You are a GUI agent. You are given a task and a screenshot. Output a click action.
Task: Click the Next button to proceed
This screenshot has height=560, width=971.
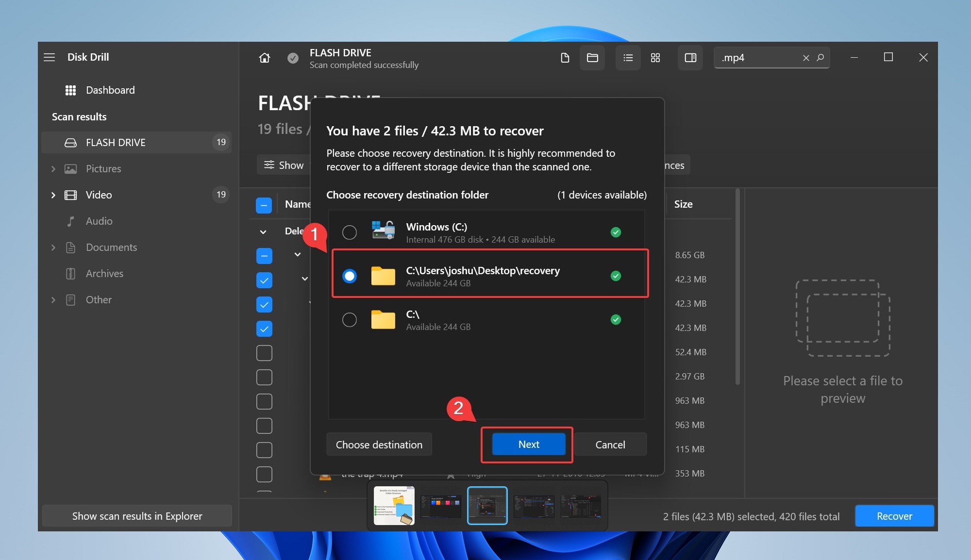[528, 444]
